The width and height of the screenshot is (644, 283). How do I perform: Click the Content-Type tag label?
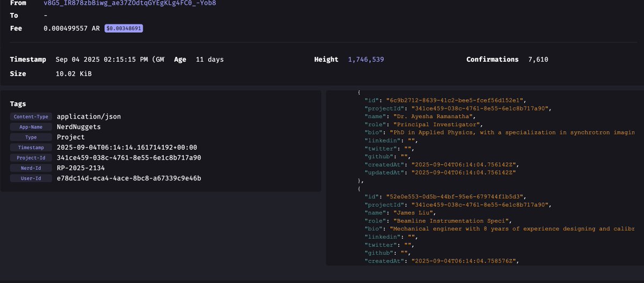(31, 117)
